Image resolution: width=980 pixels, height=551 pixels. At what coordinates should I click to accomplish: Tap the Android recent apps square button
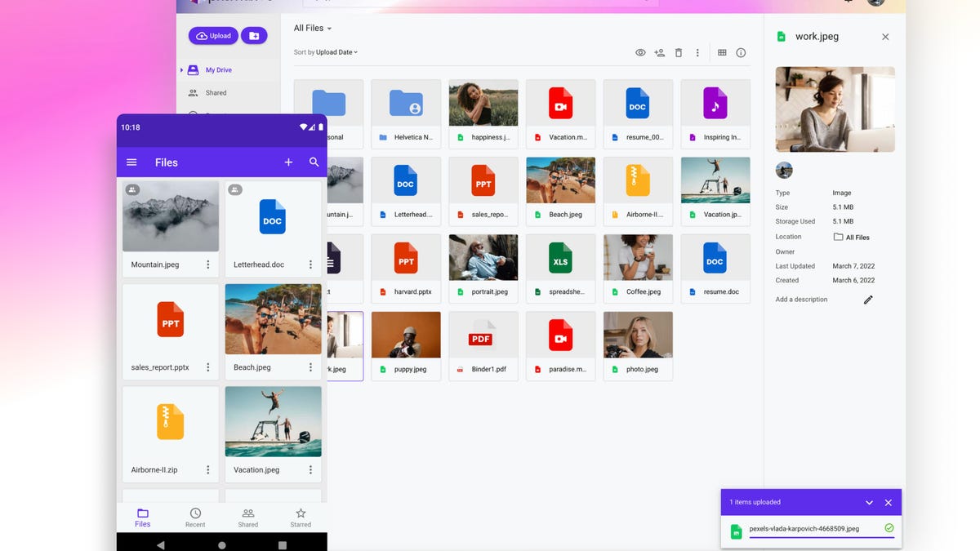click(x=283, y=544)
